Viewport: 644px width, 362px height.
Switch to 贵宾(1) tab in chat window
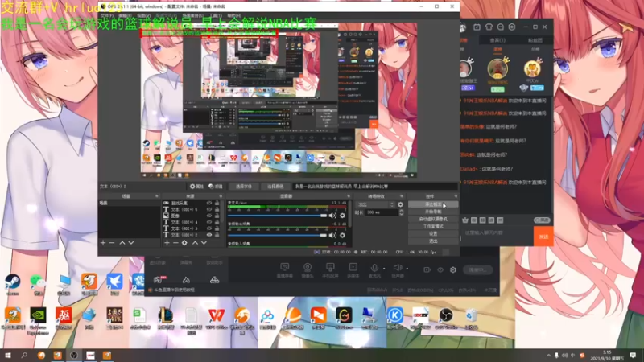pyautogui.click(x=497, y=40)
